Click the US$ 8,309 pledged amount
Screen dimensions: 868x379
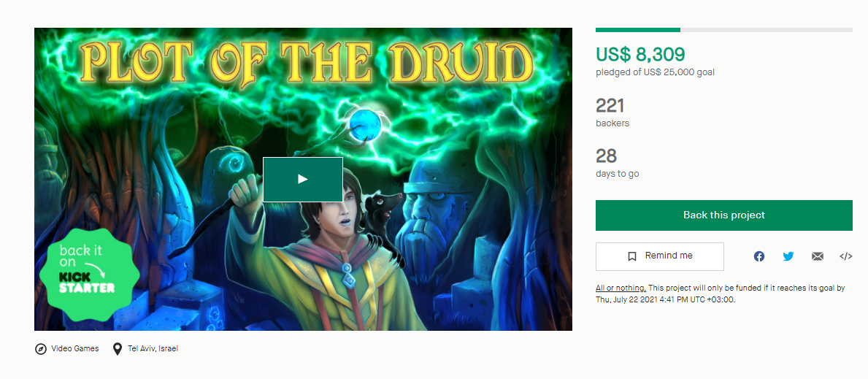[x=640, y=54]
